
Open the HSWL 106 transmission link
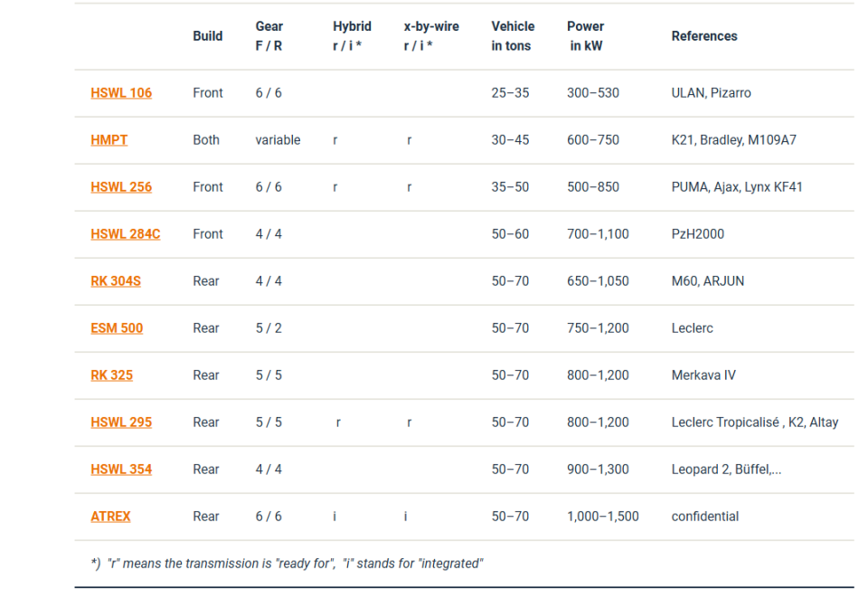pyautogui.click(x=121, y=93)
